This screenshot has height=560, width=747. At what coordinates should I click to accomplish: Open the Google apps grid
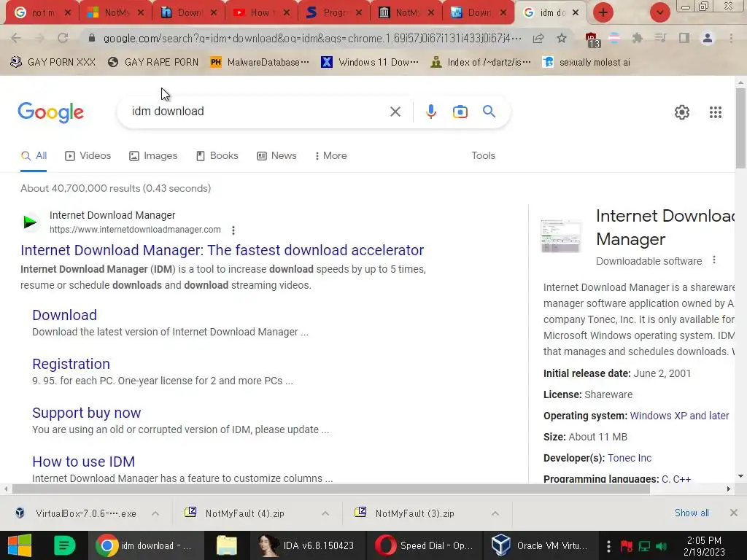pos(715,112)
